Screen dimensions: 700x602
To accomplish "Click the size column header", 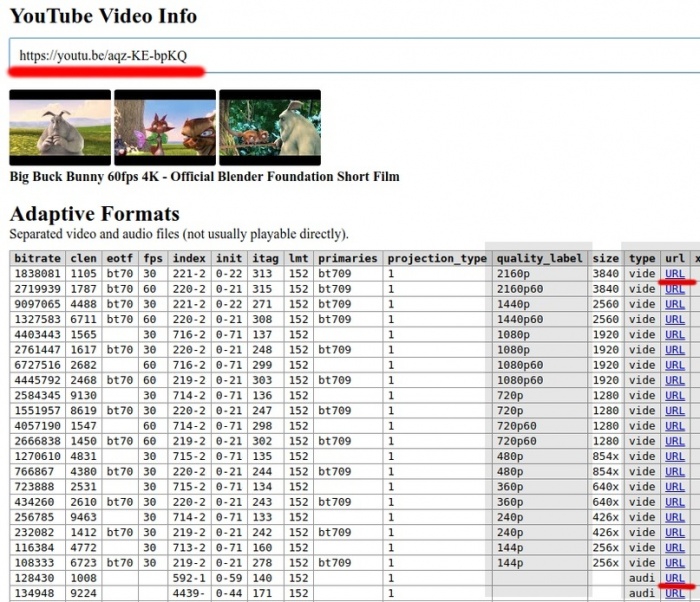I will click(606, 258).
